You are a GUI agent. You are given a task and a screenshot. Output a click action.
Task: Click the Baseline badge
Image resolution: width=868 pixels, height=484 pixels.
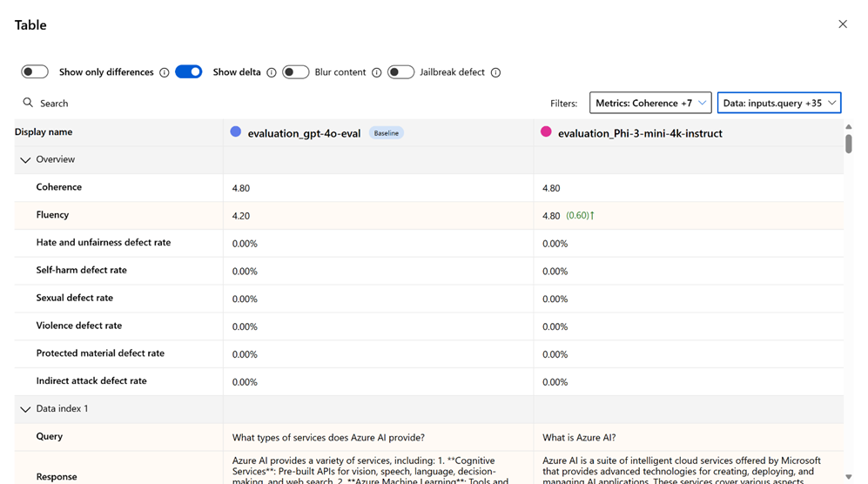(x=387, y=133)
